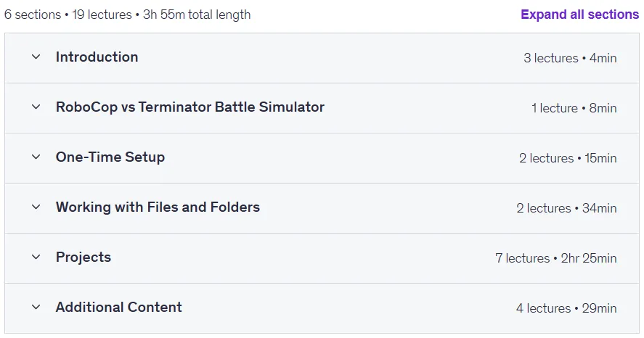The image size is (644, 338).
Task: Open Working with Files and Folders heading
Action: point(158,207)
